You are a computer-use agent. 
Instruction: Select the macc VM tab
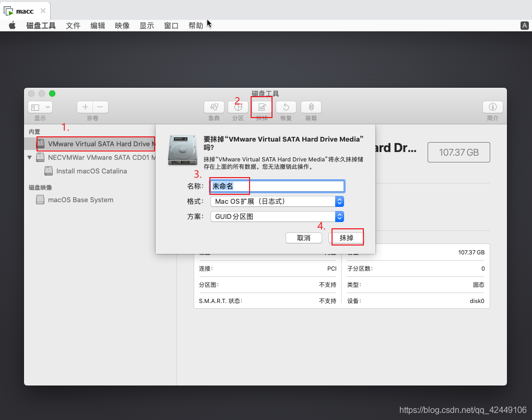pos(25,11)
